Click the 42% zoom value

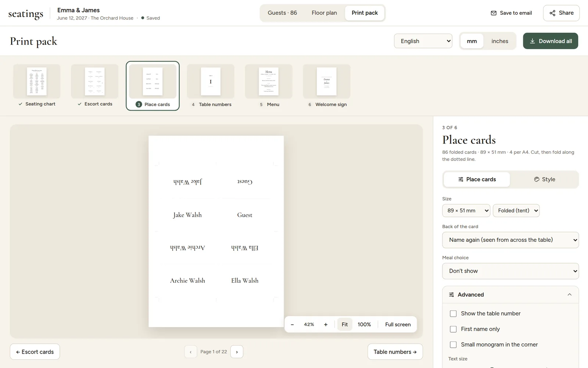pyautogui.click(x=309, y=325)
